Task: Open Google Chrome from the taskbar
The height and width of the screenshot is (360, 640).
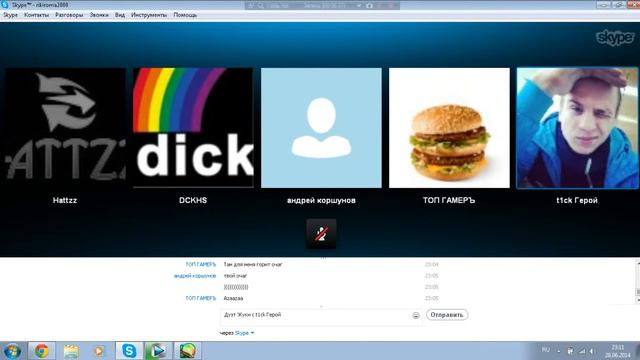Action: 41,351
